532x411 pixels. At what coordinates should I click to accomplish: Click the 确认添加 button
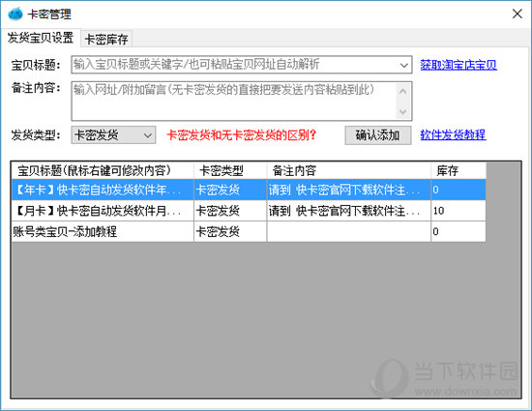click(378, 135)
